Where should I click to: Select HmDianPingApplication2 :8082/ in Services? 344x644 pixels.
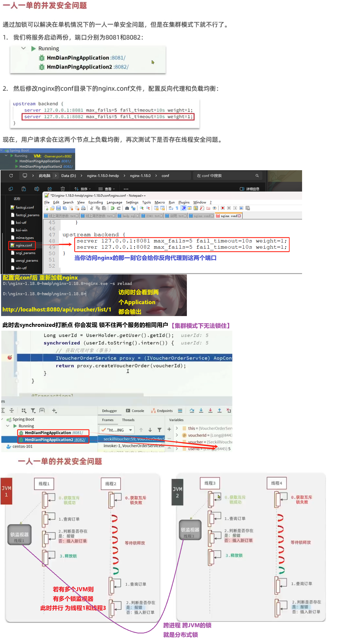53,440
